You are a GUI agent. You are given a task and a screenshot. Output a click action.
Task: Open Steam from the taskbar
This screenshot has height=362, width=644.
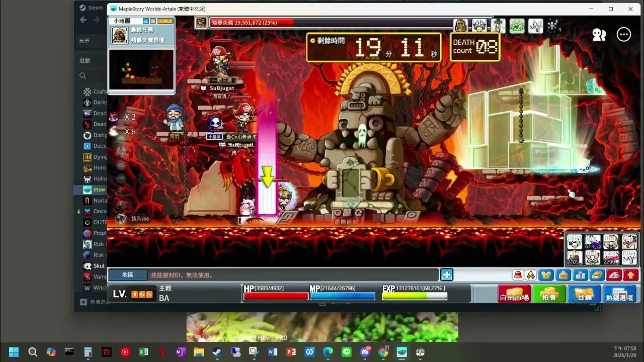tap(217, 352)
